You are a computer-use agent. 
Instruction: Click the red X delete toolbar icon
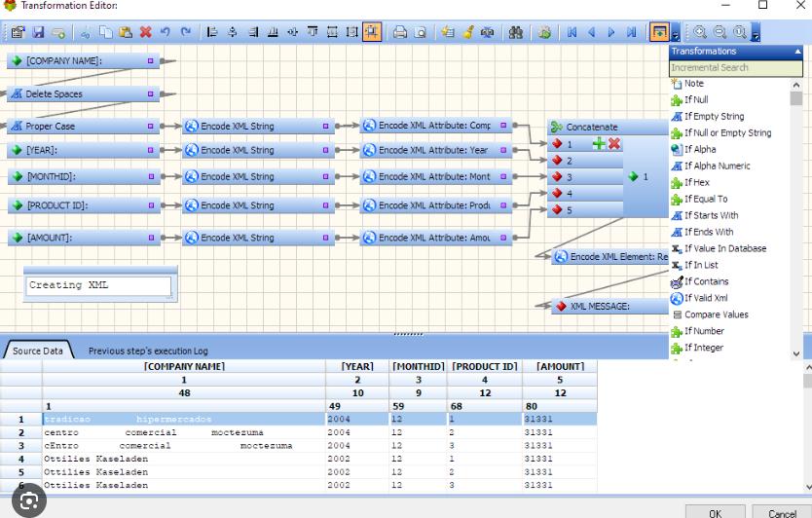[146, 32]
